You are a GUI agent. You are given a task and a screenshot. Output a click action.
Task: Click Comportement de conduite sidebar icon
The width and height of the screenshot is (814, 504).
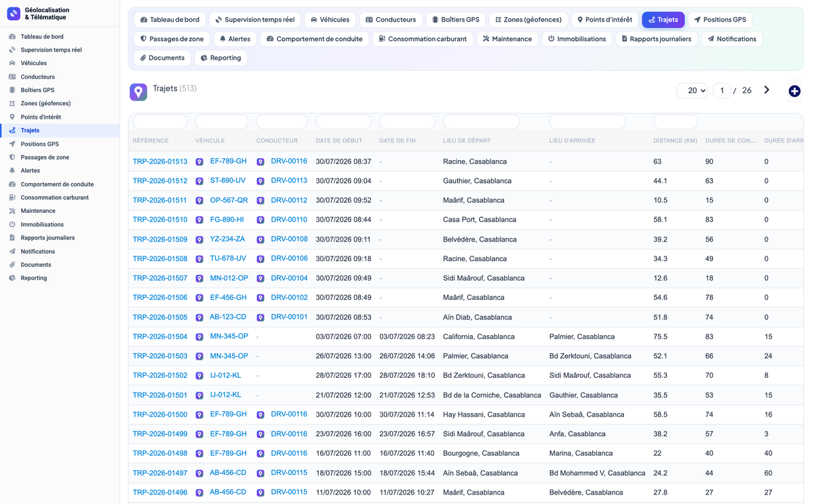coord(12,185)
